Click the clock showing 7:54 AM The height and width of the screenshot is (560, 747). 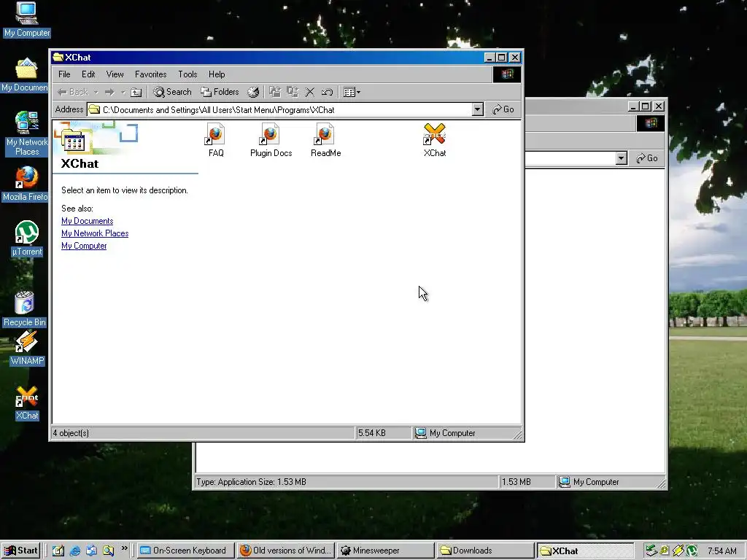point(721,551)
